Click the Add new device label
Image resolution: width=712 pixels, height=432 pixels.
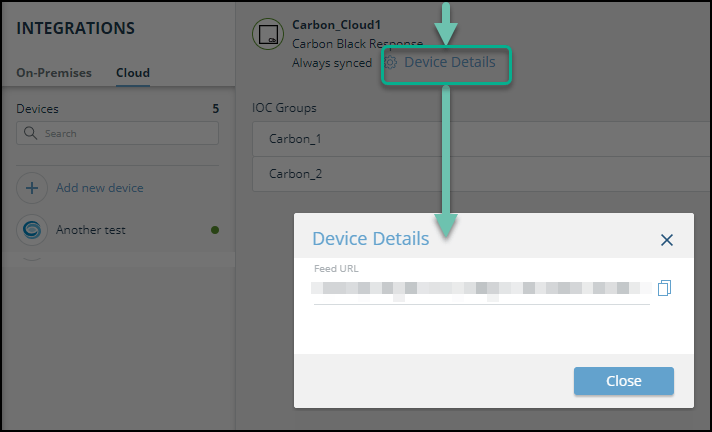pyautogui.click(x=99, y=188)
